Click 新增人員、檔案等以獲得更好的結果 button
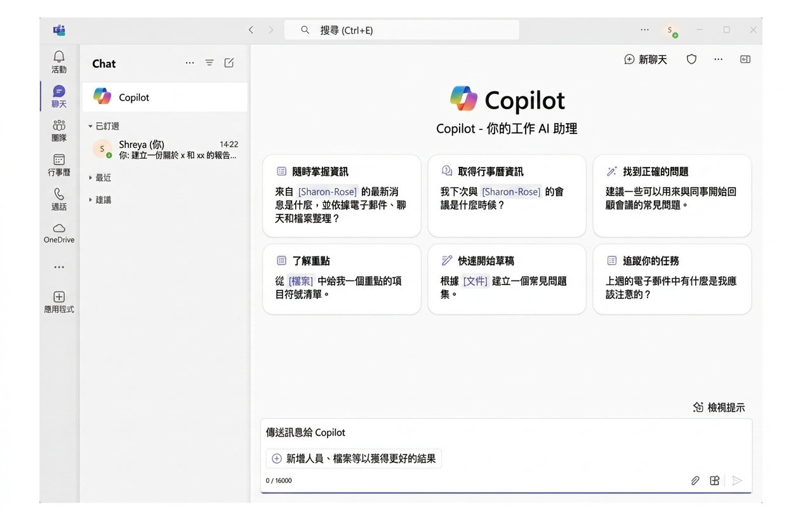This screenshot has width=812, height=518. [x=354, y=458]
